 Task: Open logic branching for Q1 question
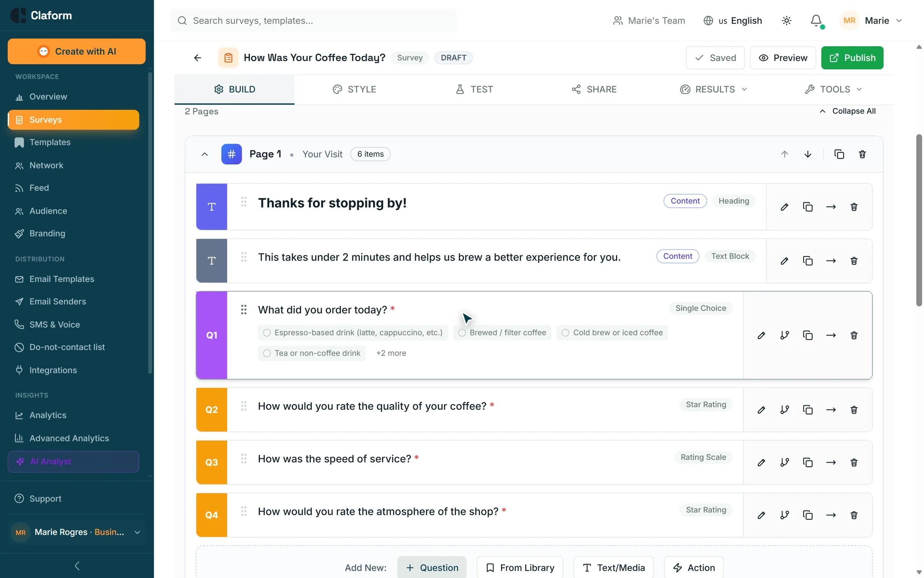point(784,335)
